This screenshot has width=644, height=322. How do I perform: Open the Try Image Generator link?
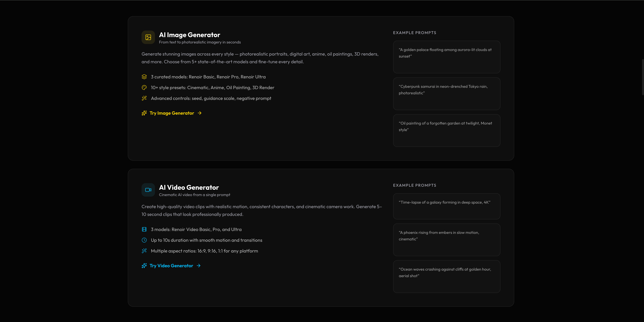click(172, 113)
